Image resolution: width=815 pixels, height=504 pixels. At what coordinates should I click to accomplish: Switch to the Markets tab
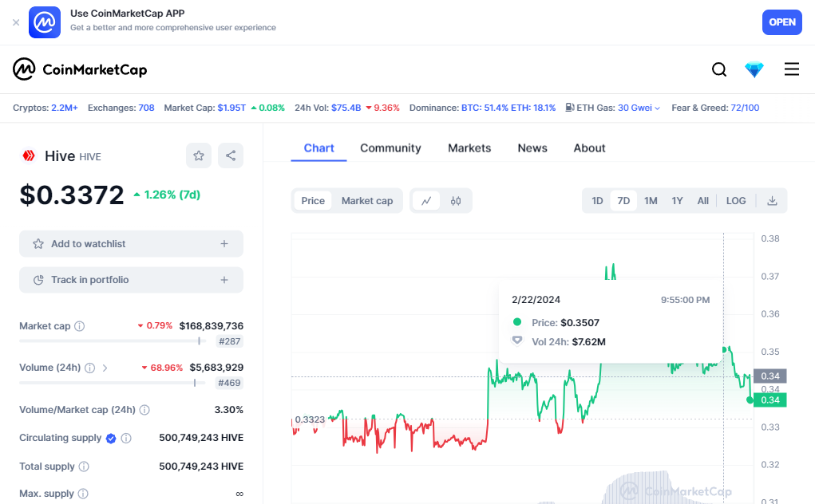(469, 148)
